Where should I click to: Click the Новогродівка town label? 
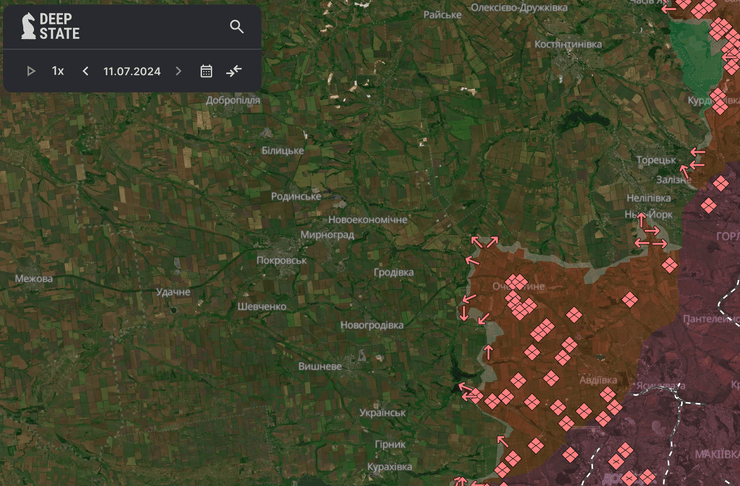[x=372, y=326]
